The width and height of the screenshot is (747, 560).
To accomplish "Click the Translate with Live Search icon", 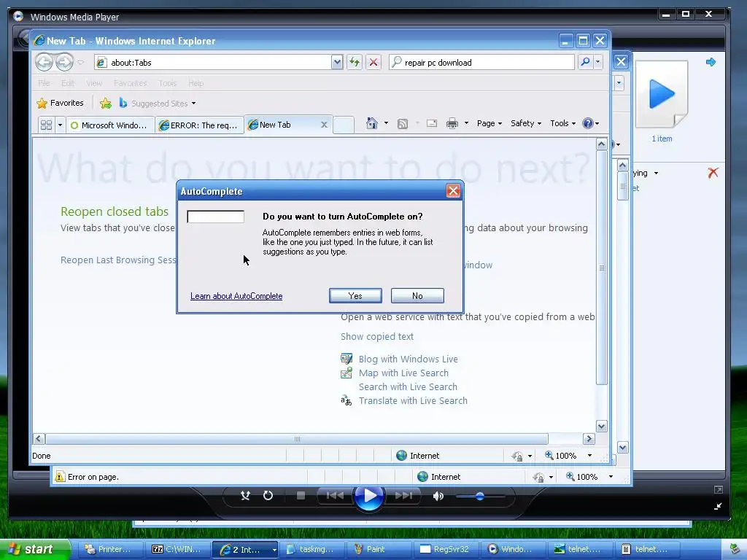I will pos(347,400).
